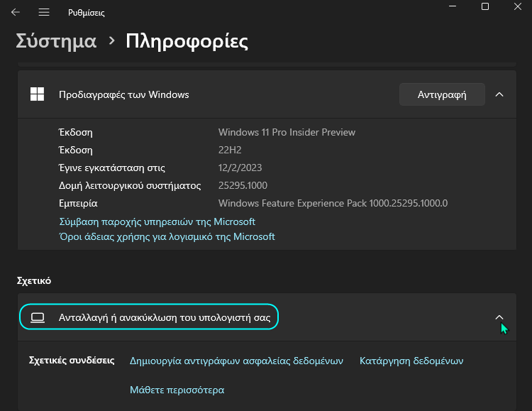
Task: Click the Πληροφορίες page title
Action: coord(187,41)
